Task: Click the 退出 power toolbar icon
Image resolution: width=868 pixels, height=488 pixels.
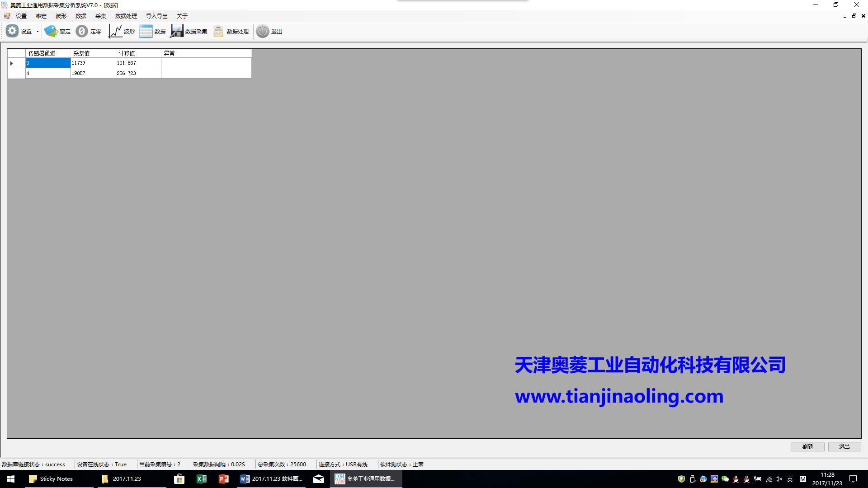Action: [x=263, y=31]
